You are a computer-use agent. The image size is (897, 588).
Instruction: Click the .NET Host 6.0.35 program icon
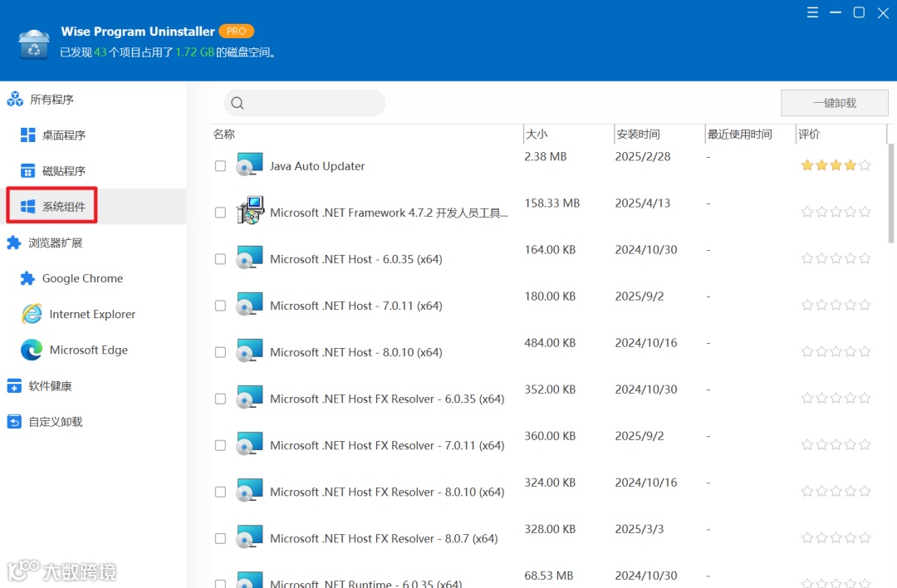pyautogui.click(x=249, y=257)
